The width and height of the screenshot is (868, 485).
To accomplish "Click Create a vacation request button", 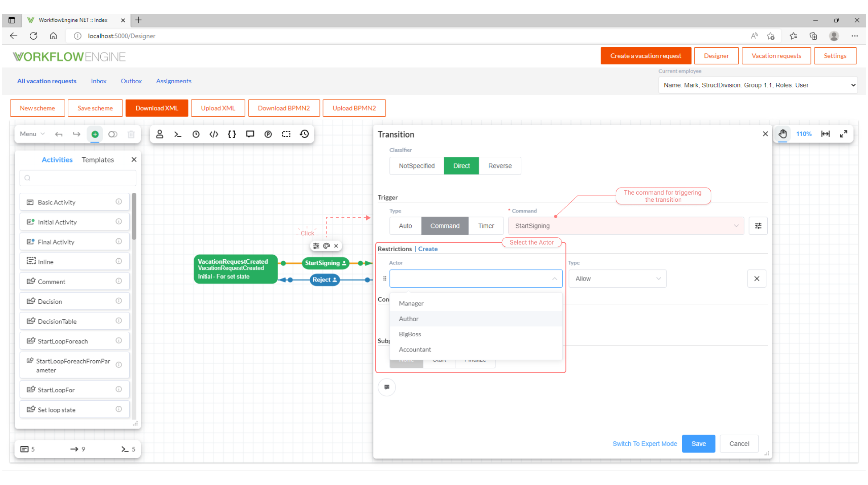I will 646,56.
